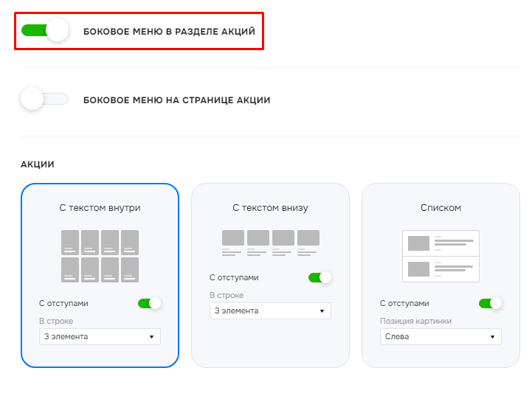Enable 'Боковое меню на странице акции' toggle
This screenshot has width=532, height=396.
click(45, 99)
